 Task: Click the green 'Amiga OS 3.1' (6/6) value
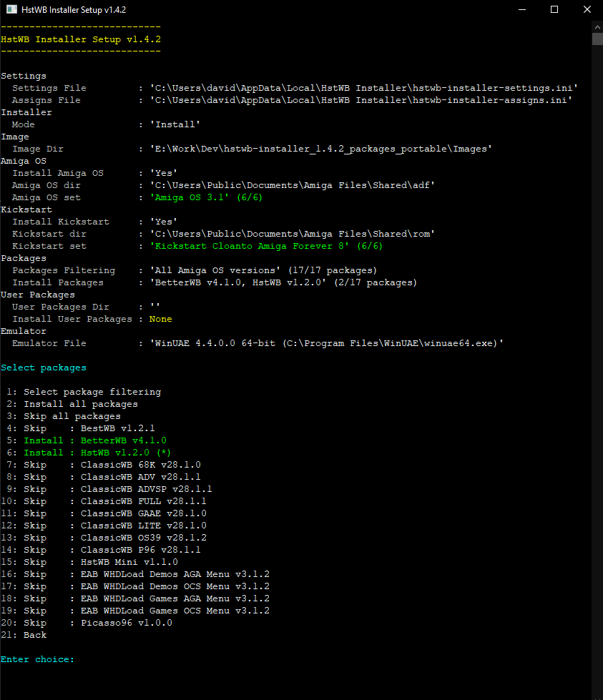(x=206, y=197)
